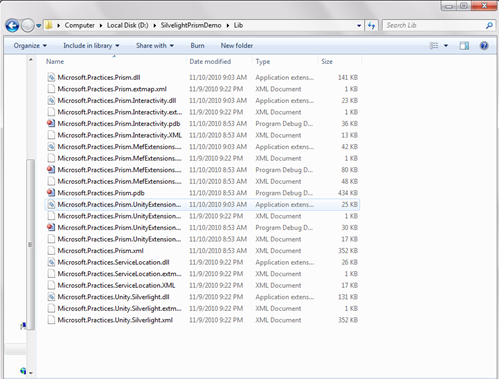Select Microsoft.Practices.ServiceLocation.dll icon
The image size is (499, 379).
tap(51, 262)
